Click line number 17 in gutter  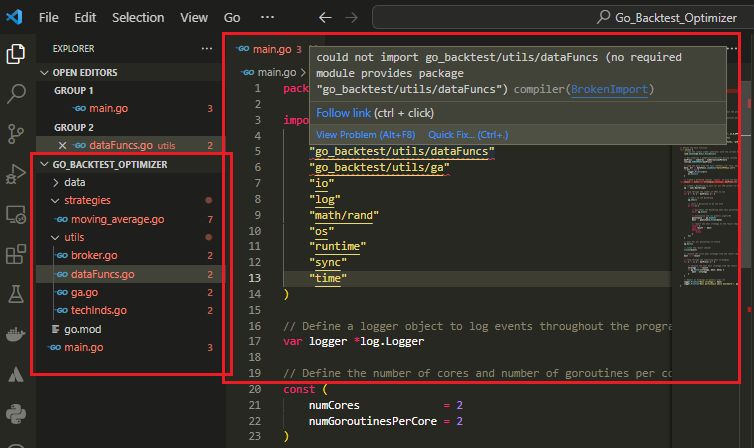254,341
